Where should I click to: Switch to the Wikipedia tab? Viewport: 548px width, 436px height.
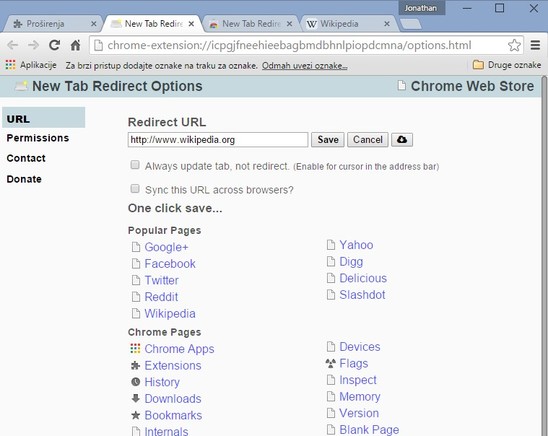tap(348, 24)
